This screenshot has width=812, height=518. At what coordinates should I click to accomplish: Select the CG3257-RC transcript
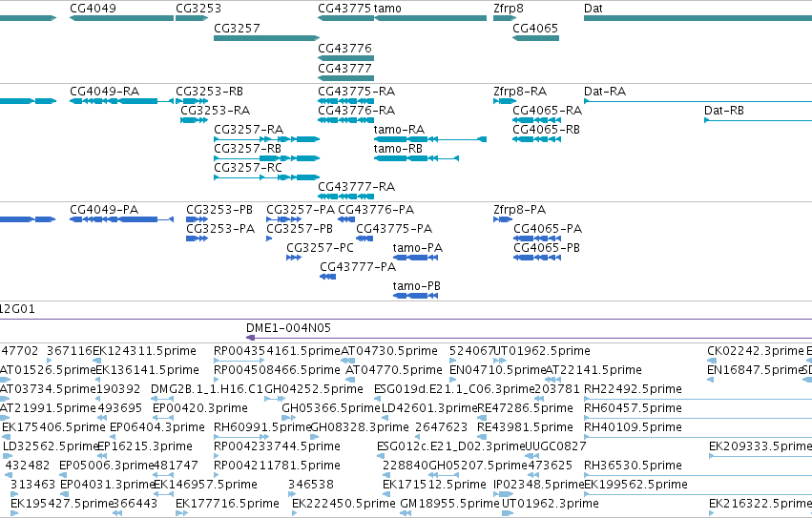click(x=267, y=177)
